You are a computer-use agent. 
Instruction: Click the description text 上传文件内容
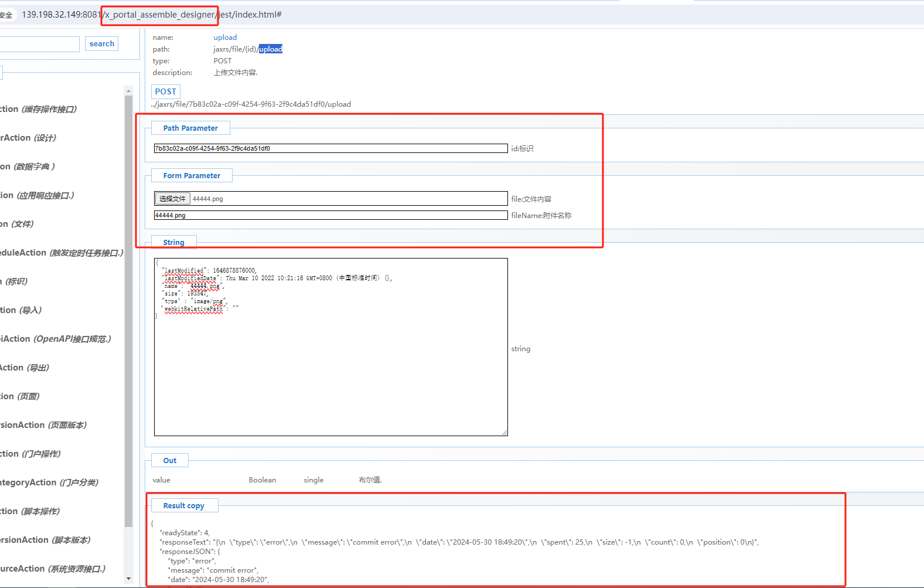pyautogui.click(x=236, y=73)
